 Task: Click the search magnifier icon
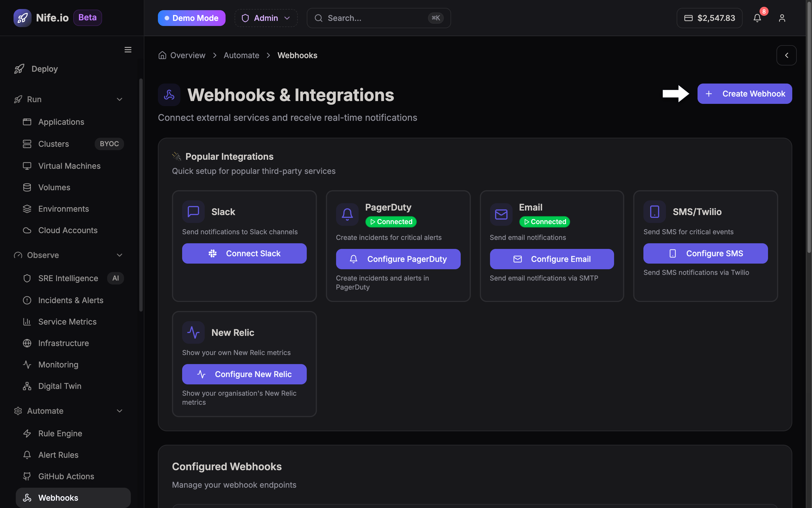[x=318, y=18]
